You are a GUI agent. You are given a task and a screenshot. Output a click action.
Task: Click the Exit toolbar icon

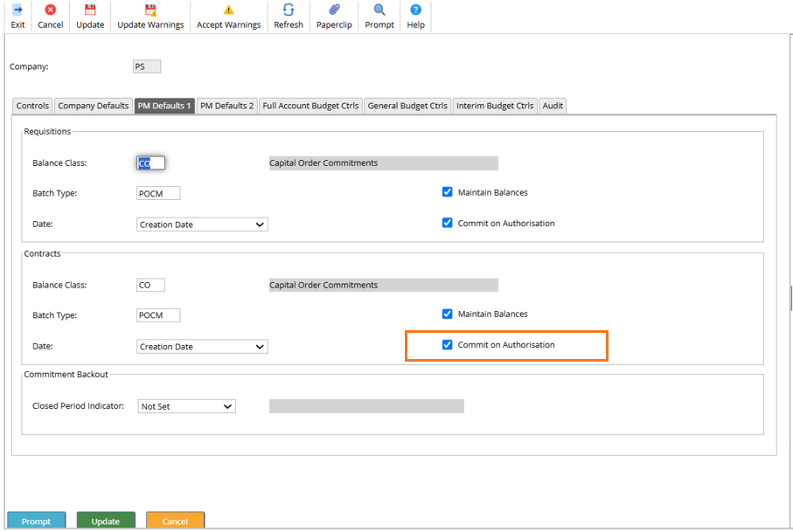(17, 10)
